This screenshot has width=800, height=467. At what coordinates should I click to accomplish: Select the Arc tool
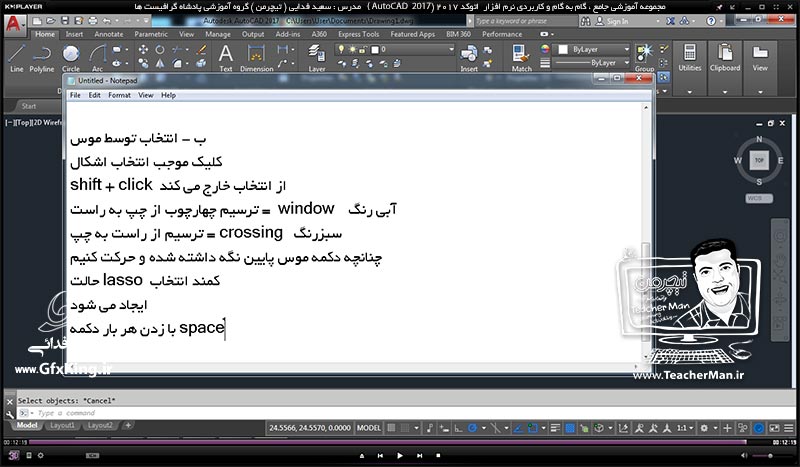tap(97, 58)
